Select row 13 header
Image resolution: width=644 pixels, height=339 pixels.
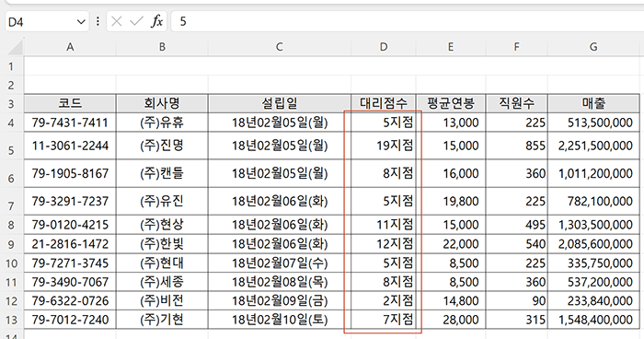click(x=11, y=320)
